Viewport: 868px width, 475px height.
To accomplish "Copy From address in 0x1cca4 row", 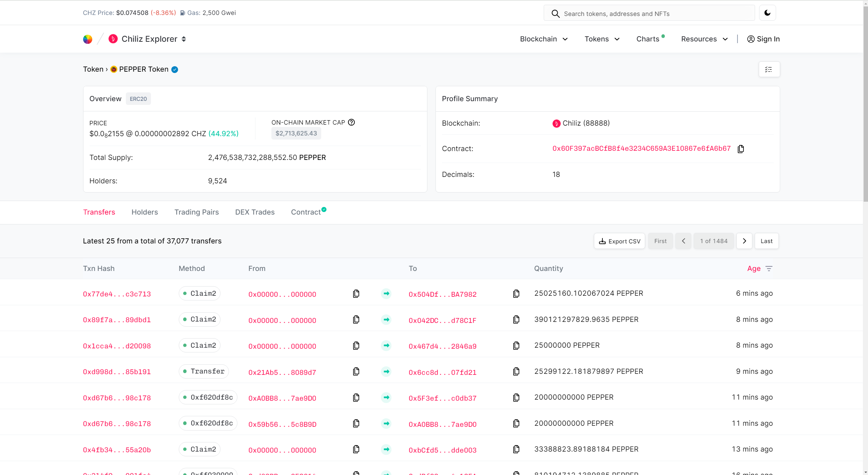I will pyautogui.click(x=356, y=346).
